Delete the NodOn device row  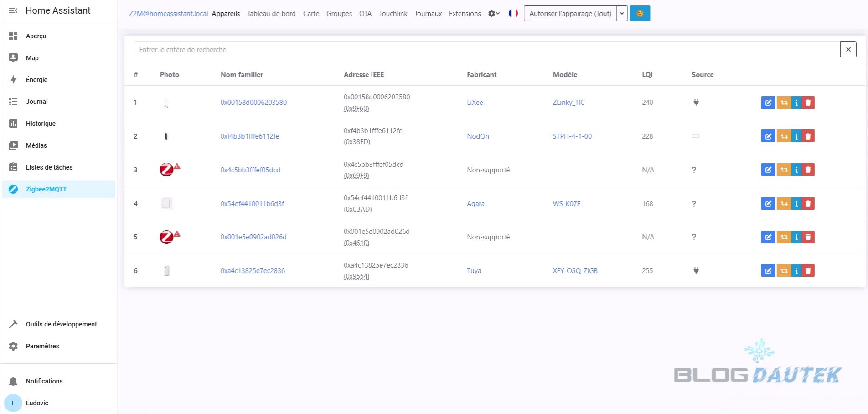click(808, 136)
